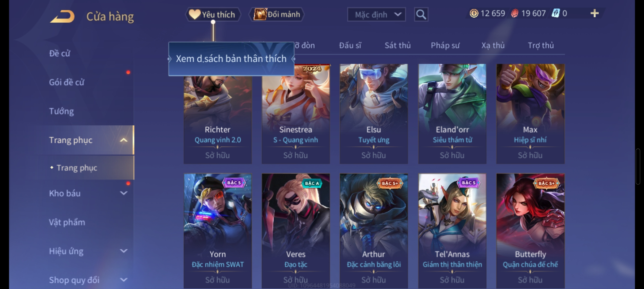Screen dimensions: 644x289
Task: Go back using the golden return arrow
Action: (x=62, y=16)
